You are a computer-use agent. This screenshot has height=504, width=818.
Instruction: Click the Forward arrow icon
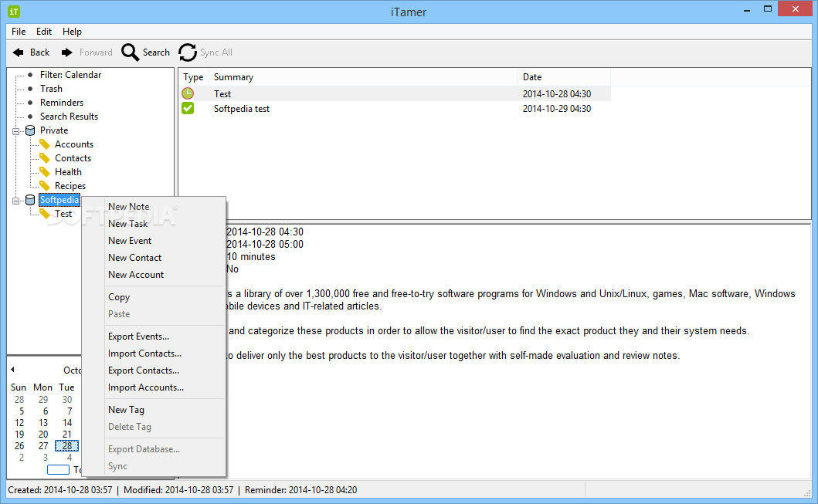[x=66, y=52]
